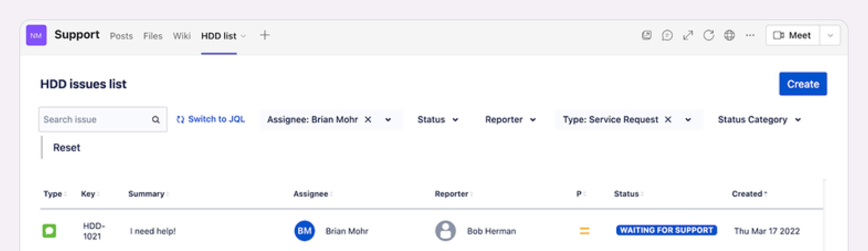Open the tab conversation chat icon
This screenshot has height=251, width=868.
tap(667, 35)
